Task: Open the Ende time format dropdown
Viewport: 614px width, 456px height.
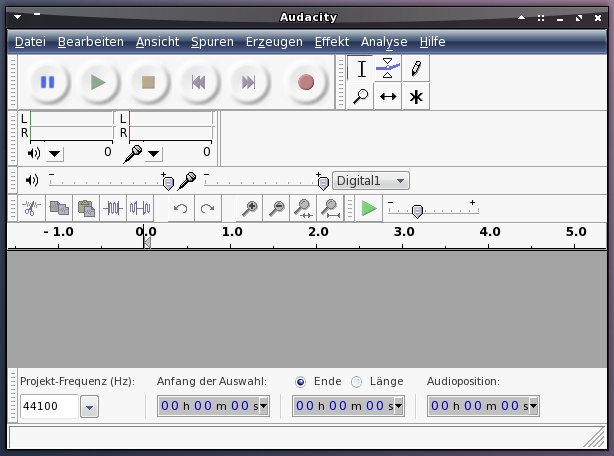Action: (x=399, y=406)
